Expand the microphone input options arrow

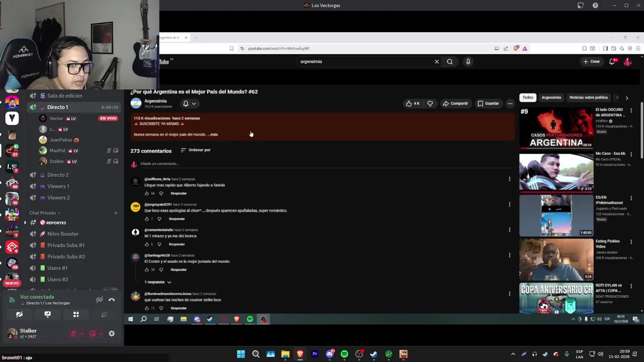[82, 333]
